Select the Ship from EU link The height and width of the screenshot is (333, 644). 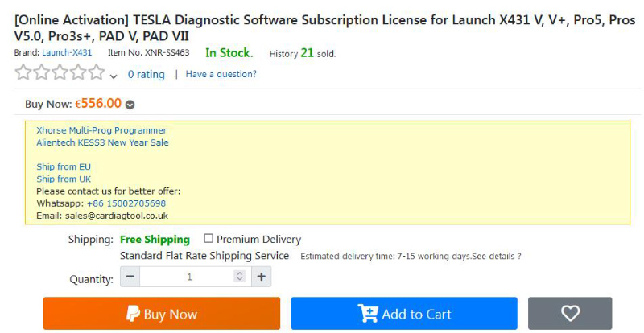(64, 166)
